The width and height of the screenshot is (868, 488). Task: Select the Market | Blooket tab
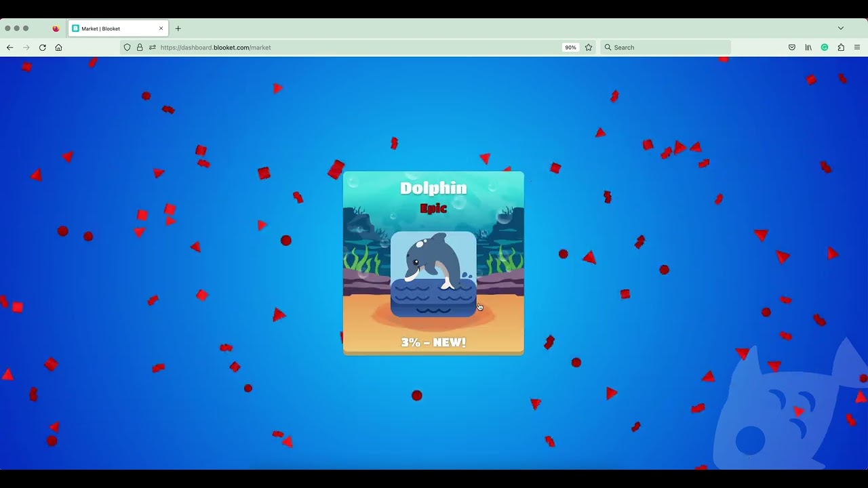[118, 28]
